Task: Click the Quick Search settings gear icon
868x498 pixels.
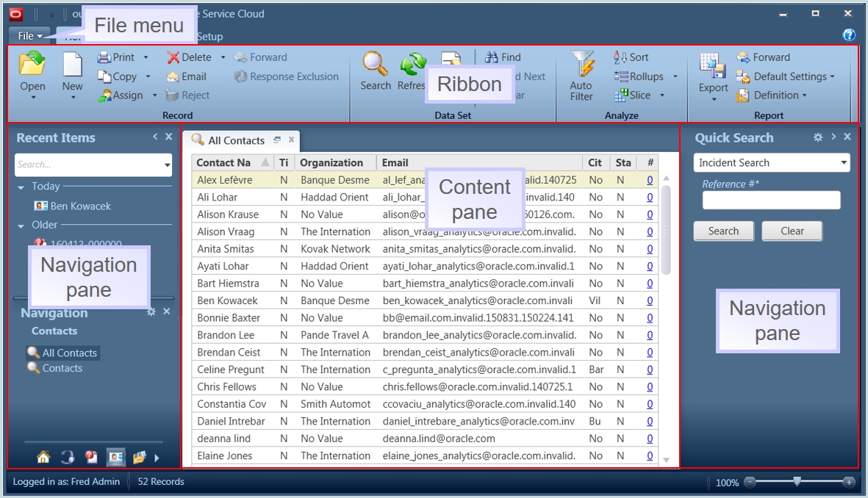Action: pyautogui.click(x=817, y=137)
